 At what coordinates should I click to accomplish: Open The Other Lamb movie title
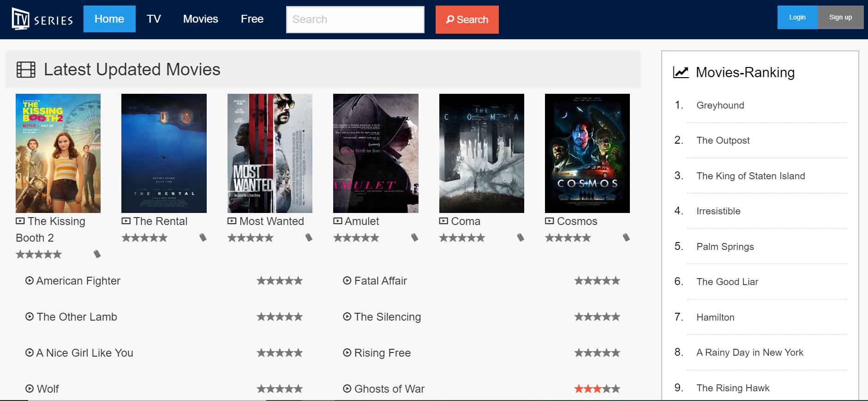[77, 317]
